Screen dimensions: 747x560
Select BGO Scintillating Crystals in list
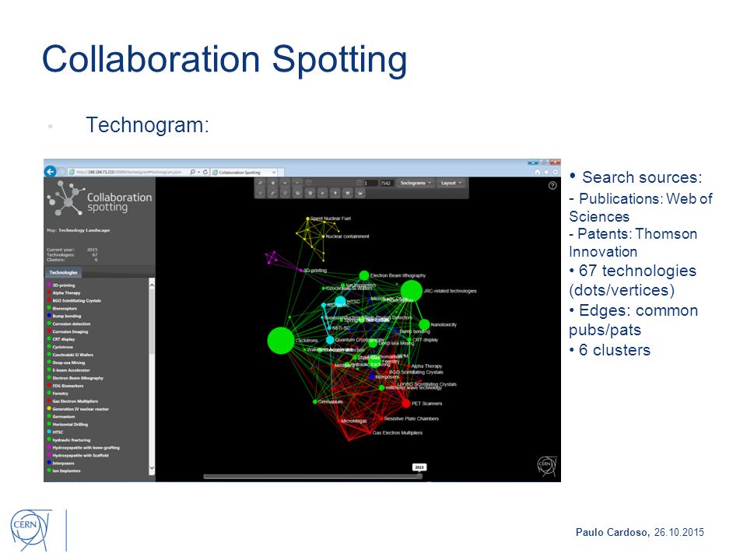(x=74, y=300)
